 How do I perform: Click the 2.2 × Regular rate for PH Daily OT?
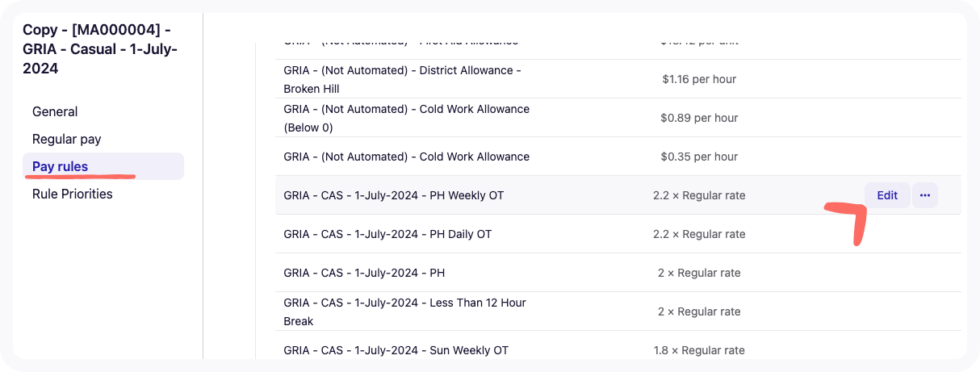pyautogui.click(x=699, y=234)
